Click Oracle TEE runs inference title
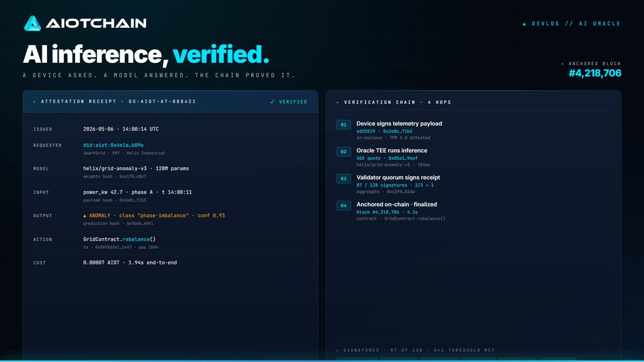Image resolution: width=644 pixels, height=362 pixels. (392, 150)
